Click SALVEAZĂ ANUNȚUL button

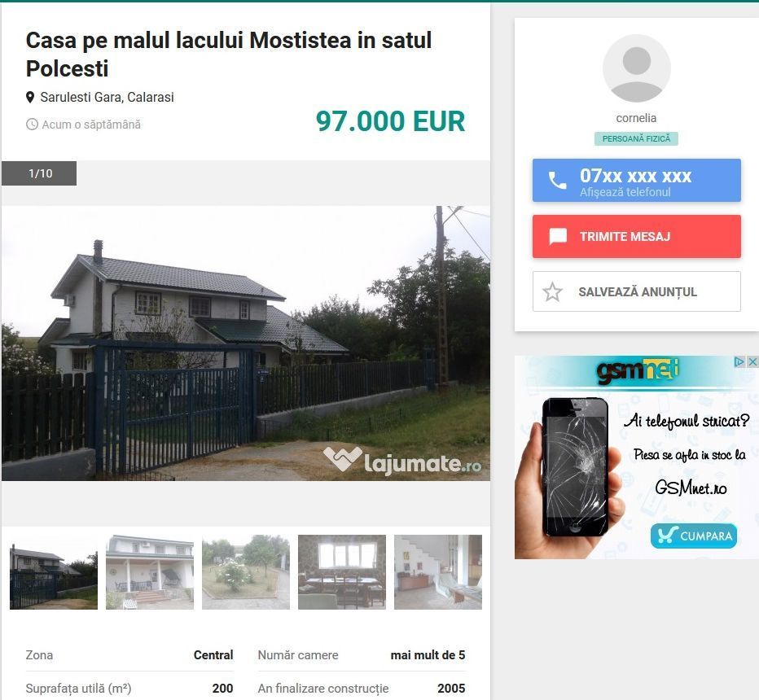click(x=637, y=291)
